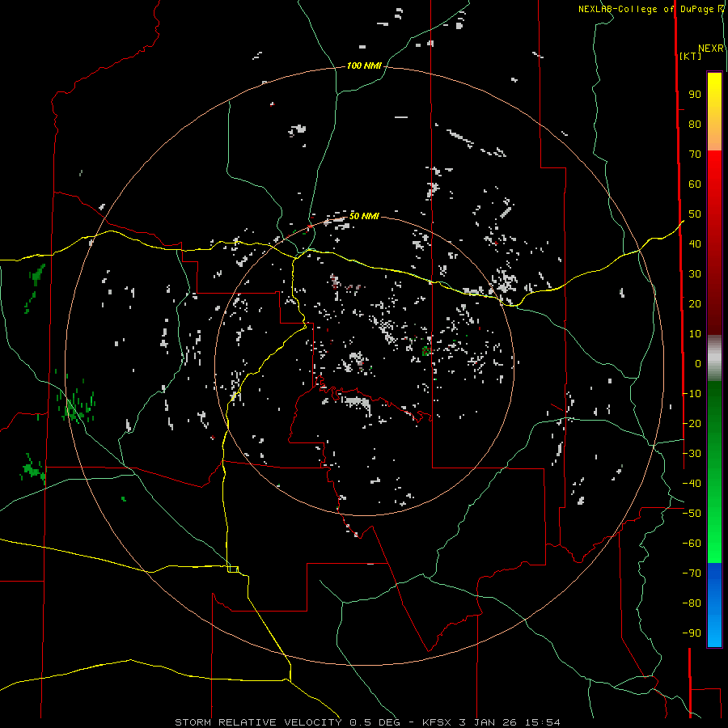Click the -40 value on the velocity scale

point(692,484)
